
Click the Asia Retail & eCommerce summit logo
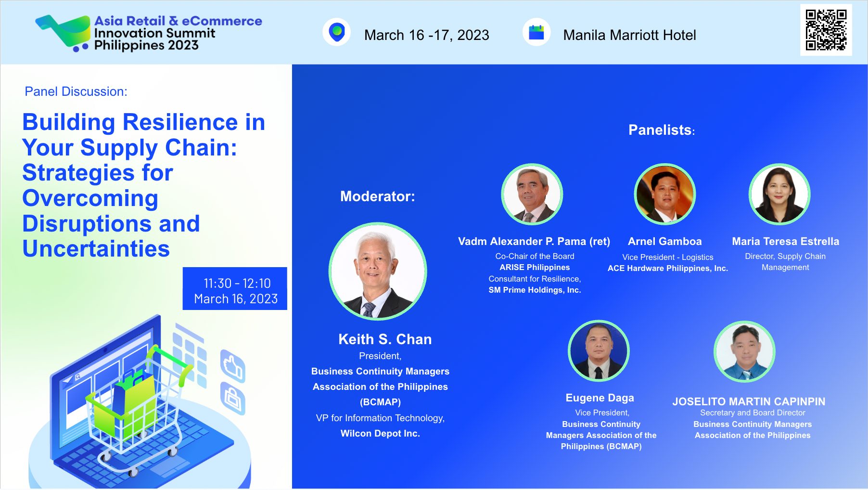149,33
